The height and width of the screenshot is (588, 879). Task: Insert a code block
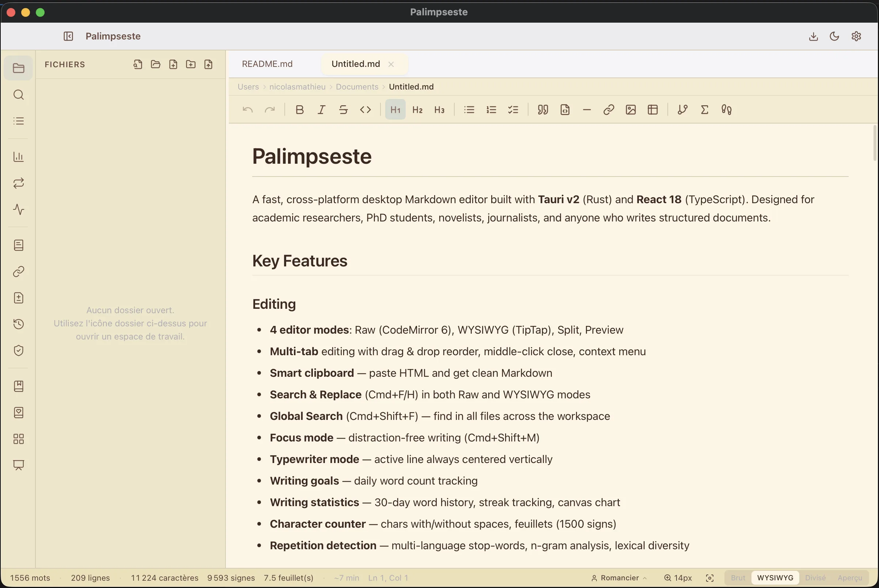(x=565, y=110)
